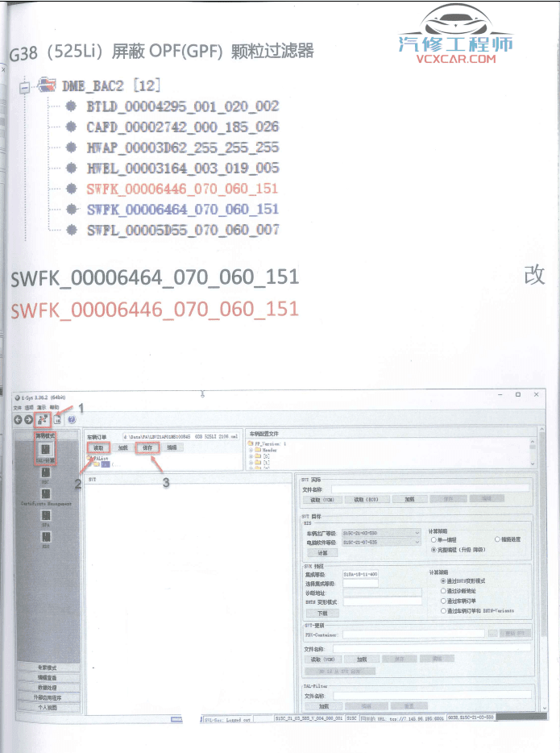Image resolution: width=560 pixels, height=753 pixels.
Task: Click the TAL-Filter 文件名称 input field
Action: pyautogui.click(x=432, y=695)
